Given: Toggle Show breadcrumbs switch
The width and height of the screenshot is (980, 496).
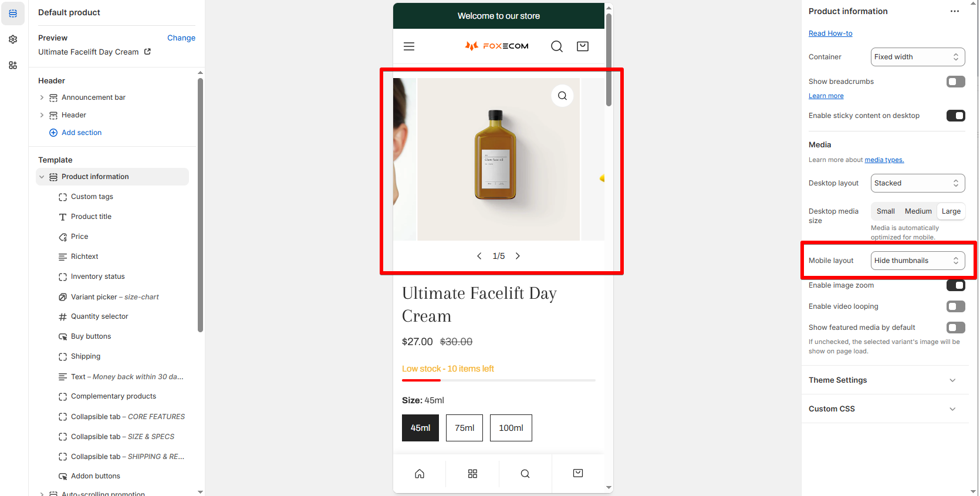Looking at the screenshot, I should coord(955,82).
